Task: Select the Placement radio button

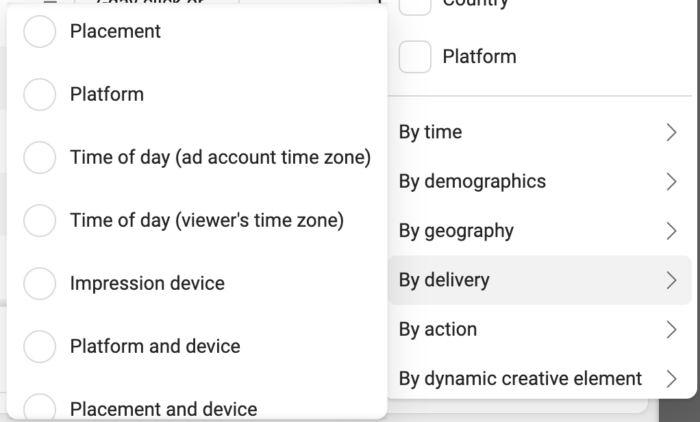Action: click(40, 31)
